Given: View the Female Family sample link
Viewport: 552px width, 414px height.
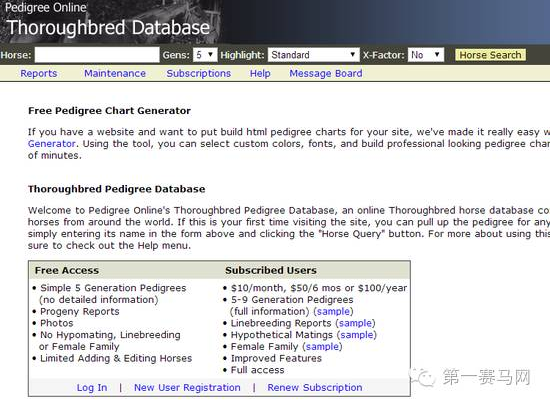Looking at the screenshot, I should tap(322, 346).
